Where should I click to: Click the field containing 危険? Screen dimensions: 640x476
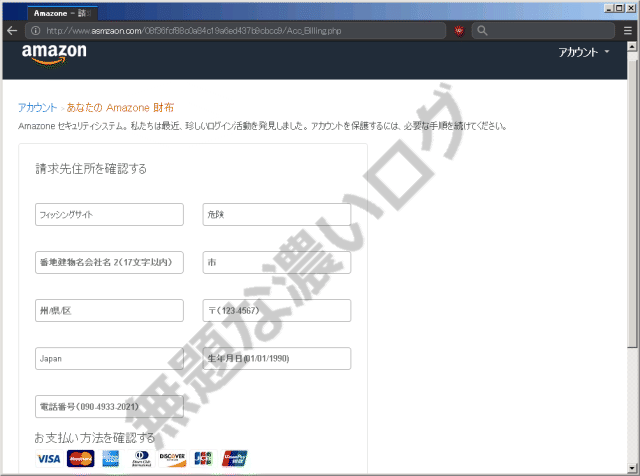pyautogui.click(x=277, y=214)
